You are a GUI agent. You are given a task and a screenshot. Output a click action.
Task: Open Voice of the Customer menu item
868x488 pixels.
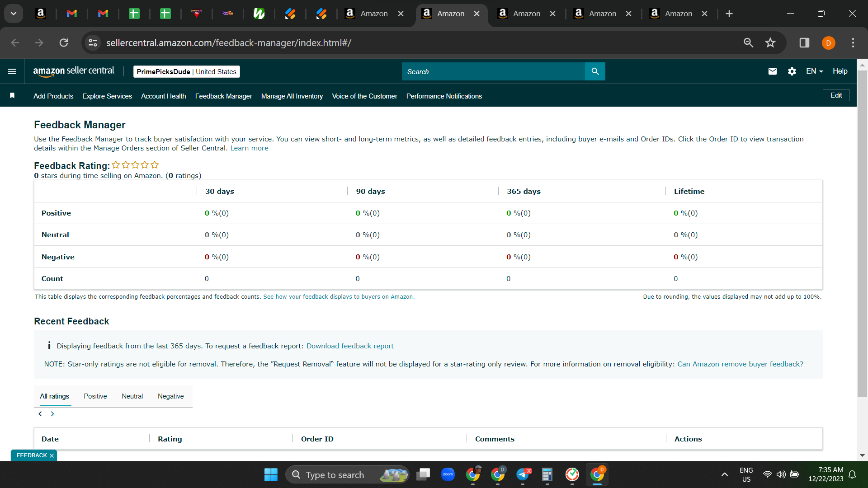click(x=364, y=96)
